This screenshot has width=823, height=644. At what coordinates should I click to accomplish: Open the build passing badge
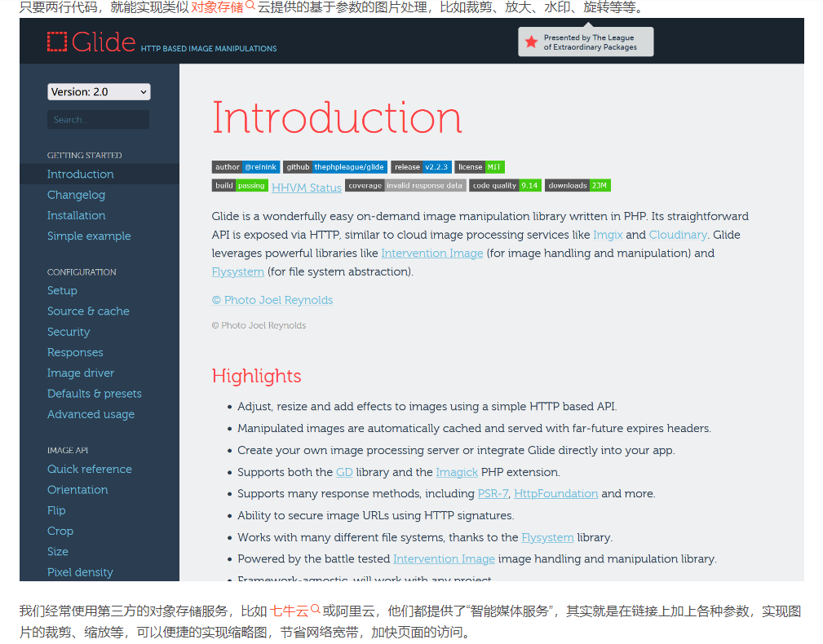240,186
